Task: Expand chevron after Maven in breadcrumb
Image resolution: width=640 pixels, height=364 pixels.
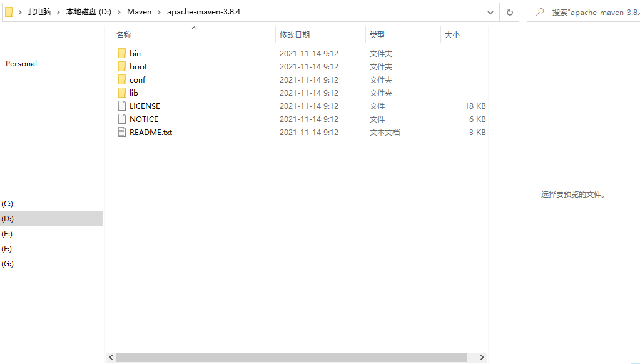Action: 159,13
